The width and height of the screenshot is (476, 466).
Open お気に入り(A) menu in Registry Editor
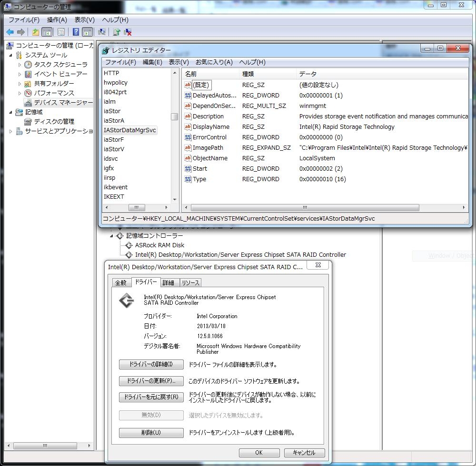click(x=214, y=62)
